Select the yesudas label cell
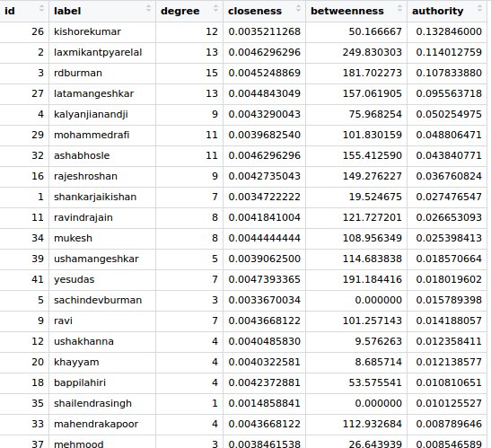491x448 pixels. (102, 280)
